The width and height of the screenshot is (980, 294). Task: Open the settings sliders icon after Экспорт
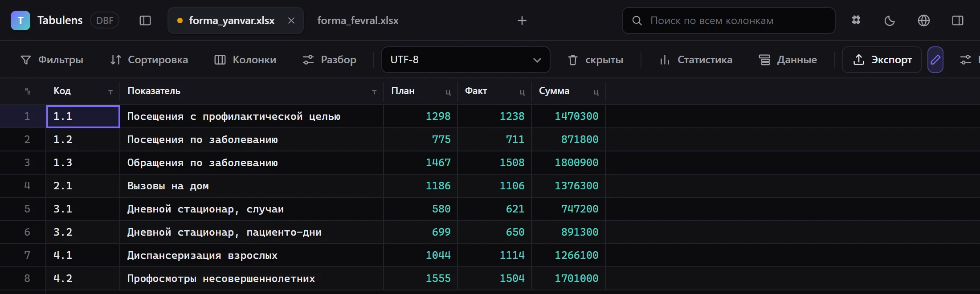[x=966, y=60]
